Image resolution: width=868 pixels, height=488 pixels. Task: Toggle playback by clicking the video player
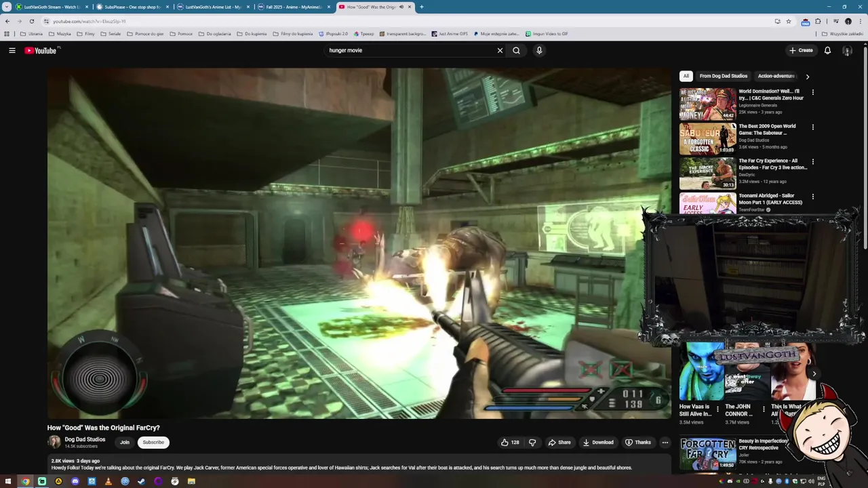pos(359,243)
